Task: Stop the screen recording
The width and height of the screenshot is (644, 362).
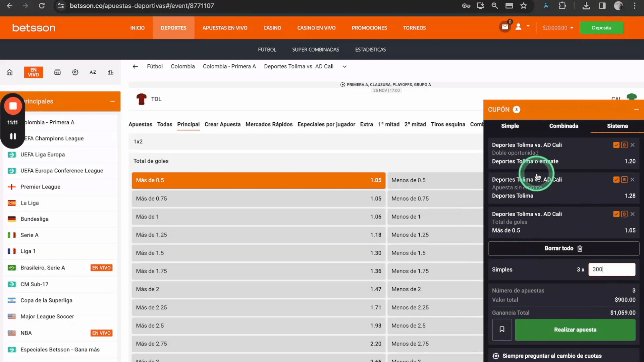Action: pyautogui.click(x=13, y=106)
